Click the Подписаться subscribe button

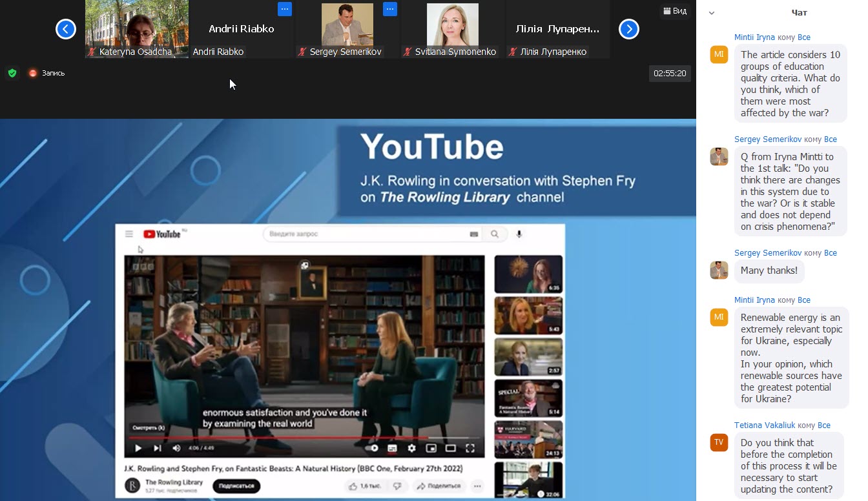[x=236, y=486]
